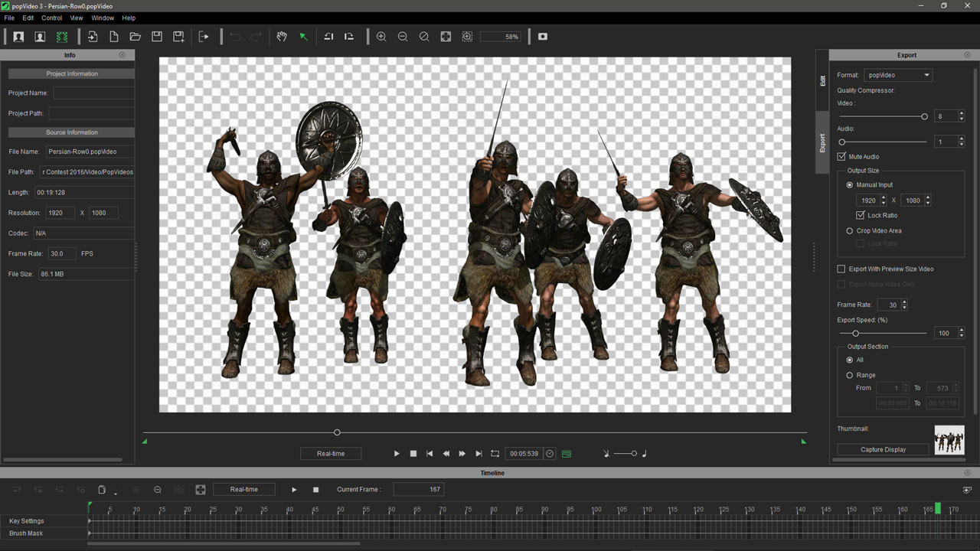The image size is (980, 551).
Task: Click the timeline paste clipboard icon
Action: pos(102,490)
